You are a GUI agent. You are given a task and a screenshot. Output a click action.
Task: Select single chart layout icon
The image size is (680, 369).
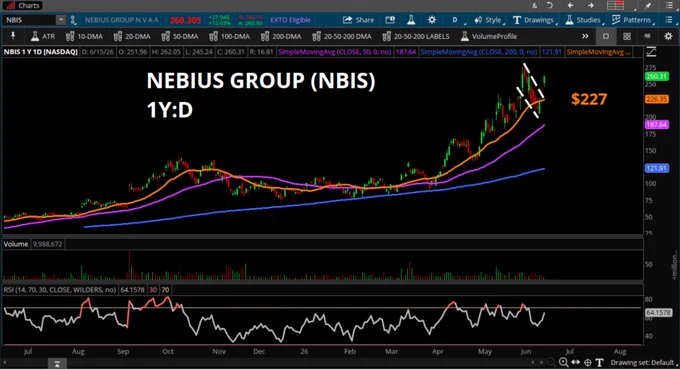(606, 36)
